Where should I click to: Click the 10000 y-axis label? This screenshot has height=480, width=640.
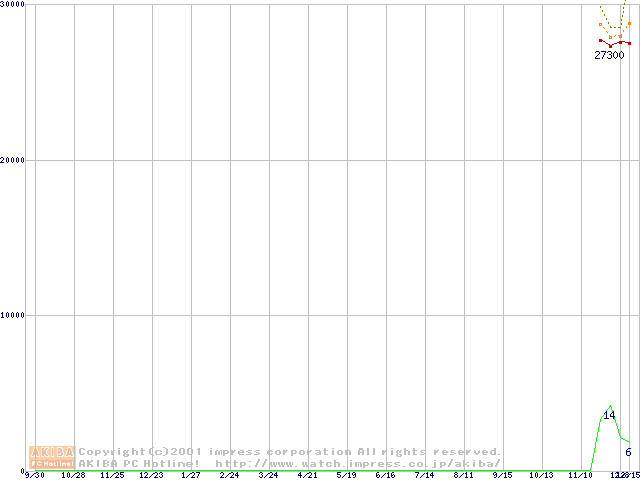pos(14,315)
